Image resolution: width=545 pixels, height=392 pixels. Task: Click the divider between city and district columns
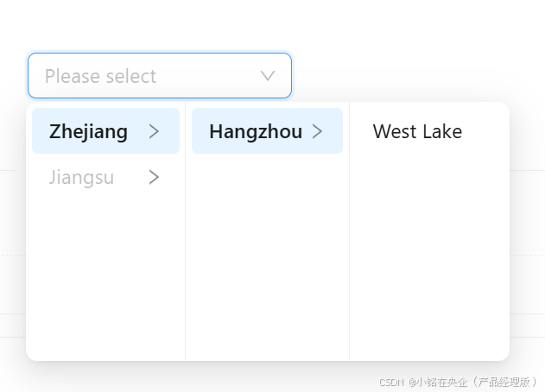click(349, 259)
